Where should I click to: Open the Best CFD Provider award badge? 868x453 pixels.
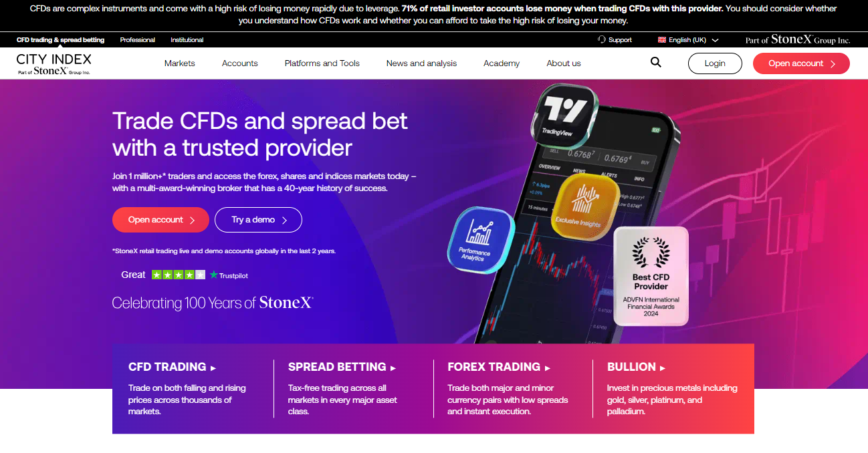[651, 276]
